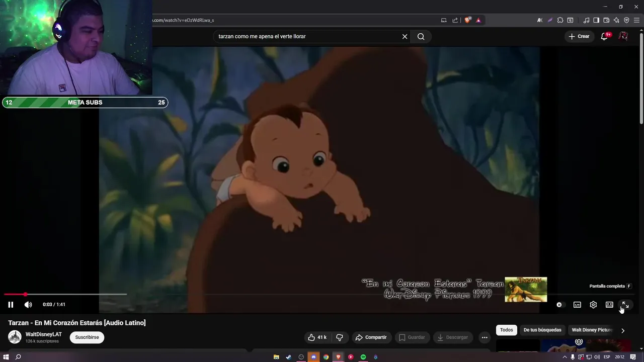Click the magnifier search button
644x362 pixels.
pyautogui.click(x=421, y=36)
